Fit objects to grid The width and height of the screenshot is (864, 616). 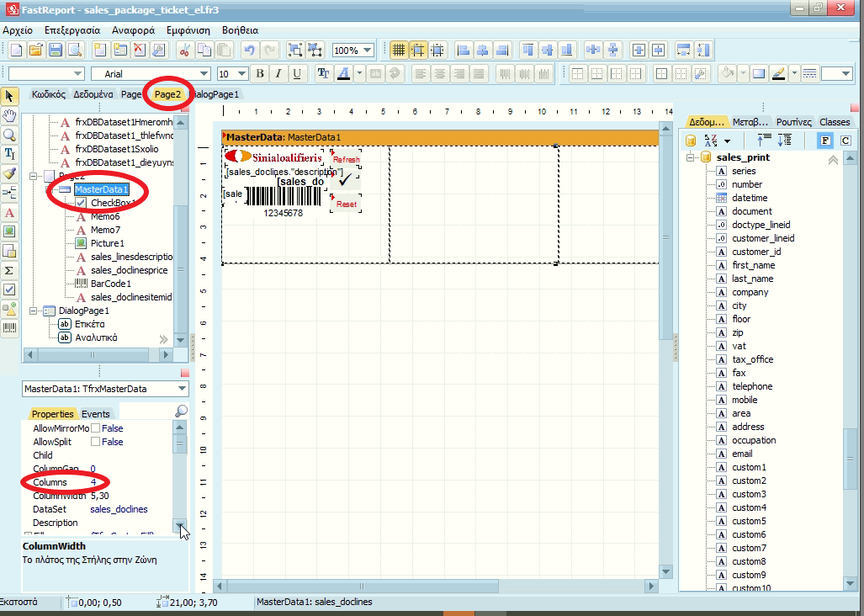coord(437,50)
